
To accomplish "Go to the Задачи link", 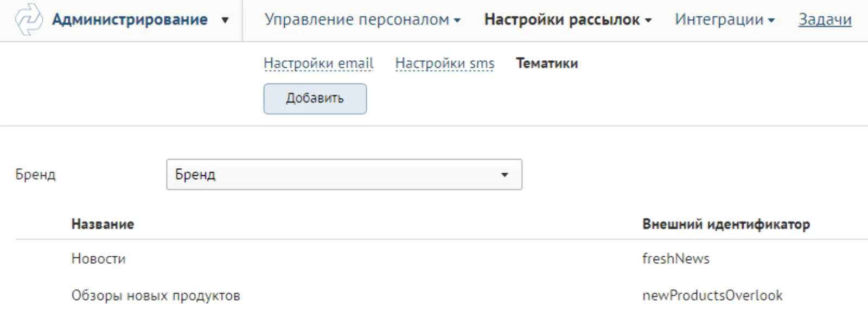I will (825, 20).
